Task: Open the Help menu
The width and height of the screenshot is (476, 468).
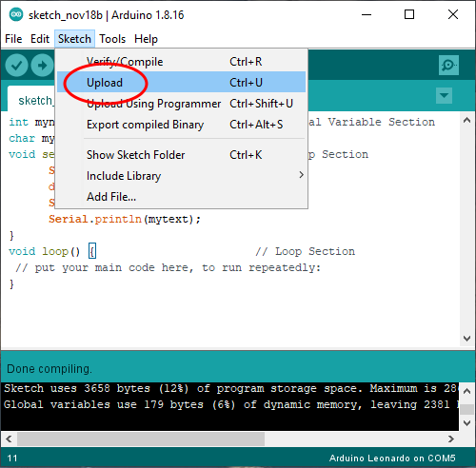Action: click(x=146, y=39)
